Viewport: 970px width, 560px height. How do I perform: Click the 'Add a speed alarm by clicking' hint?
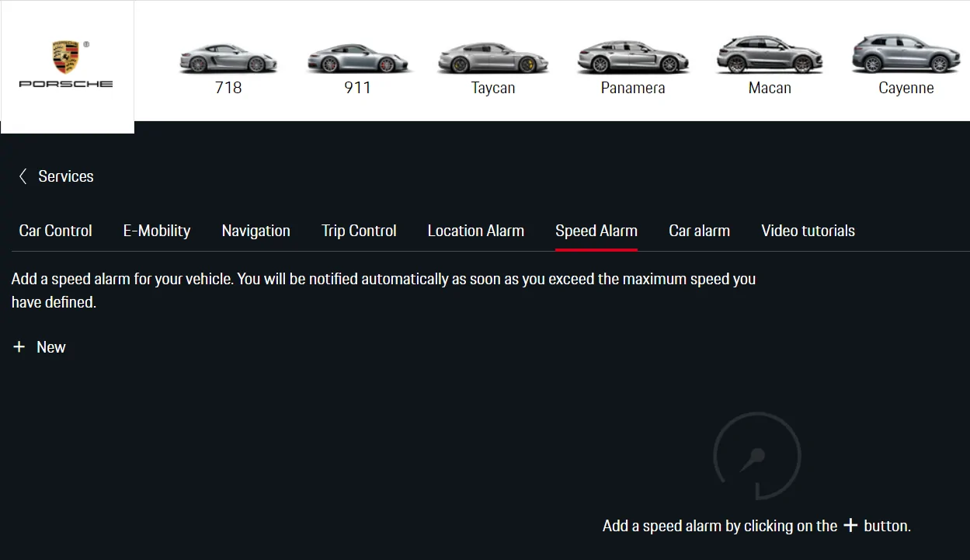coord(756,526)
